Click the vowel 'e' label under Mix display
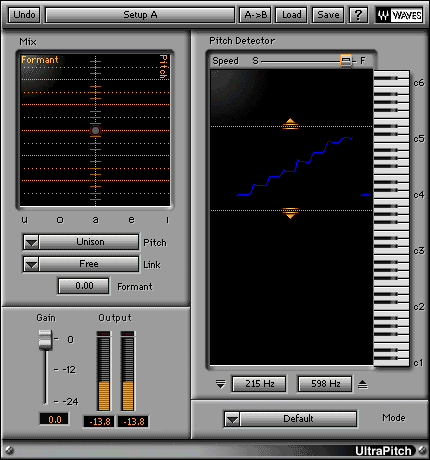The image size is (430, 460). pyautogui.click(x=131, y=220)
